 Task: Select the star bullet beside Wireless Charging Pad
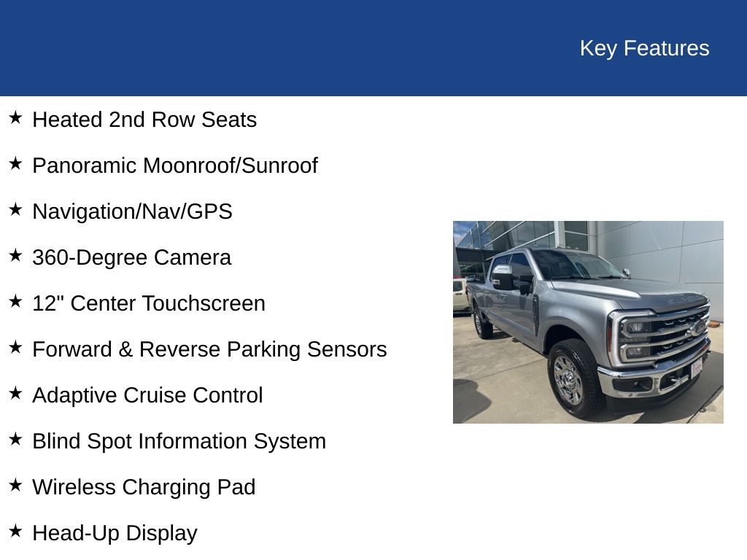click(x=15, y=485)
